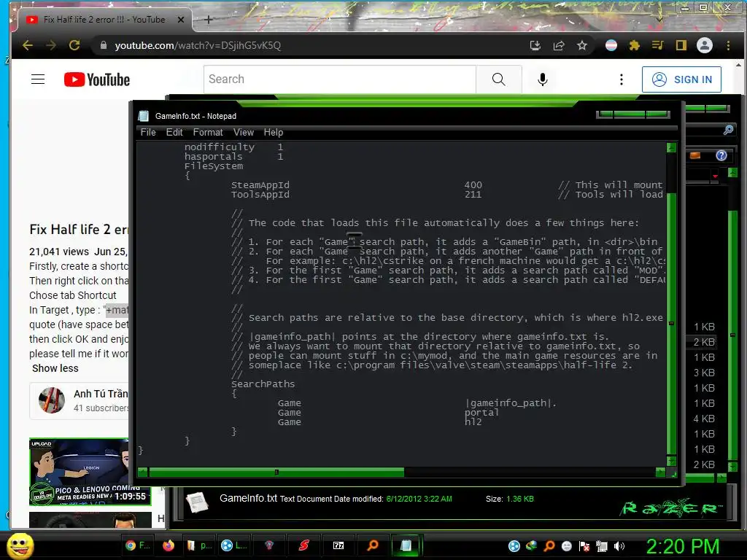The image size is (747, 560).
Task: Open the striped flag extension icon
Action: tap(611, 46)
